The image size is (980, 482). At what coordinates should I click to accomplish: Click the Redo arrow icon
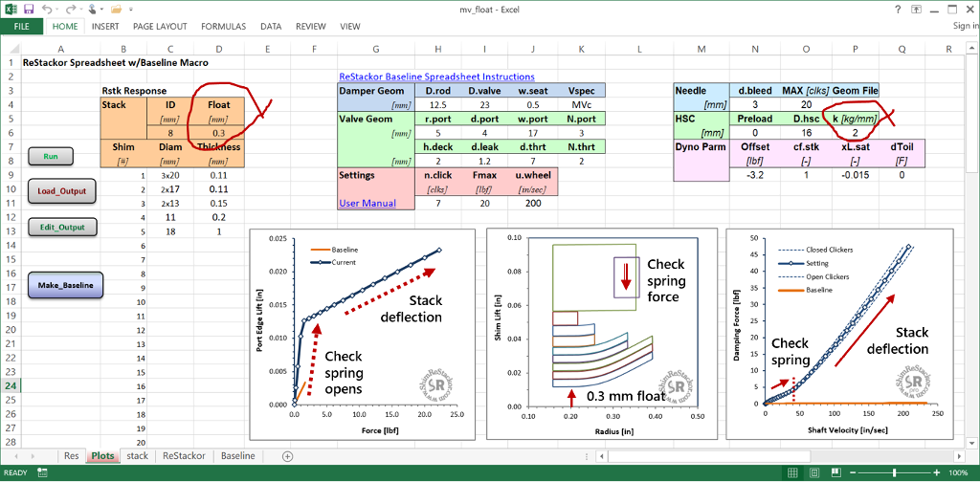point(73,9)
